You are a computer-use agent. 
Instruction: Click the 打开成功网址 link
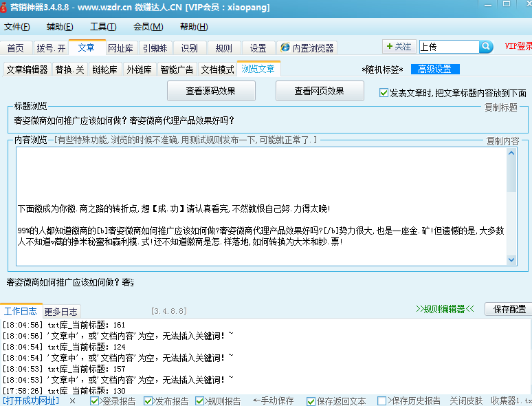click(31, 401)
